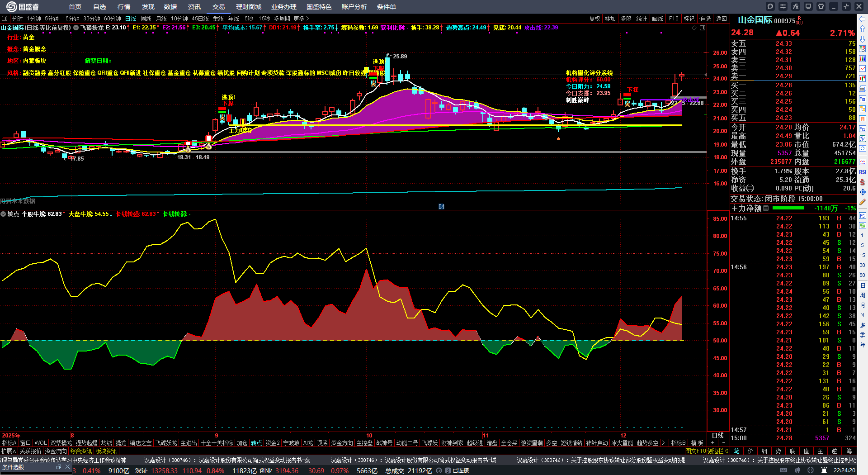
Task: Click the green 主力净额 progress bar
Action: click(788, 208)
